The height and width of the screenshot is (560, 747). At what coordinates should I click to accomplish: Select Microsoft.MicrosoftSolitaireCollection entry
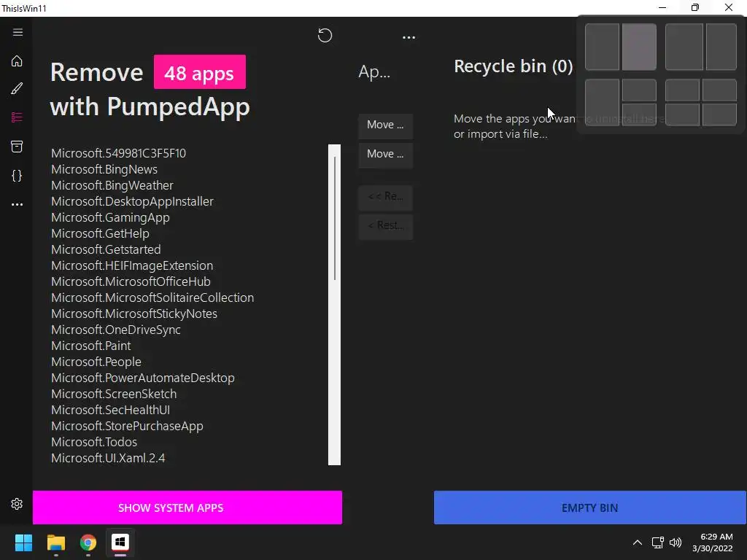(x=152, y=297)
